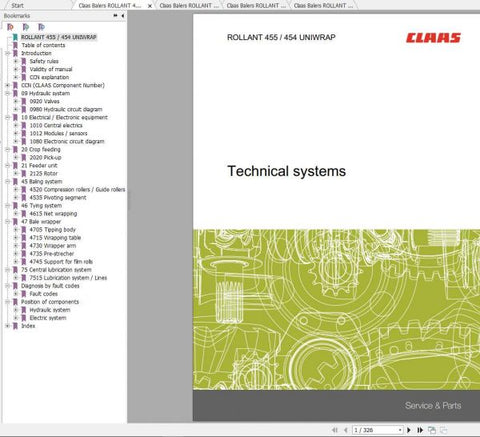Collapse the Position of components node

click(7, 302)
